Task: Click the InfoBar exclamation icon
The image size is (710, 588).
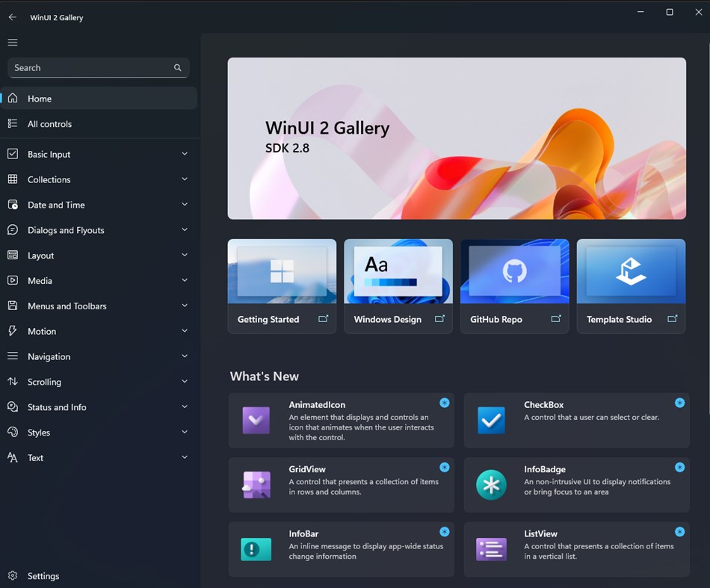Action: [256, 550]
